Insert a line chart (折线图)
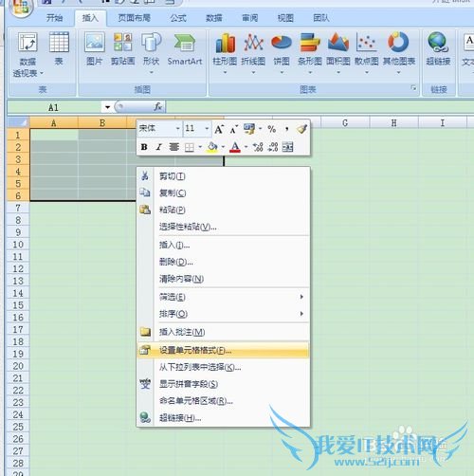The image size is (474, 476). pyautogui.click(x=253, y=53)
